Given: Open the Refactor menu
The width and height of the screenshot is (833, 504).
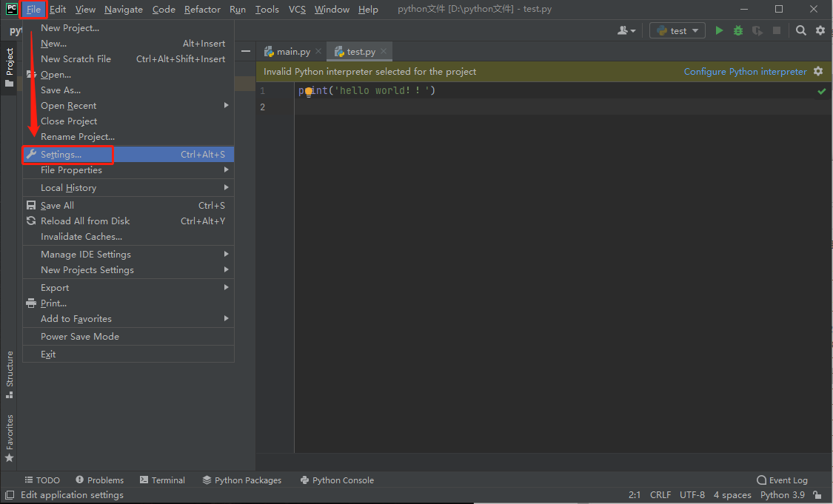Looking at the screenshot, I should [x=202, y=9].
